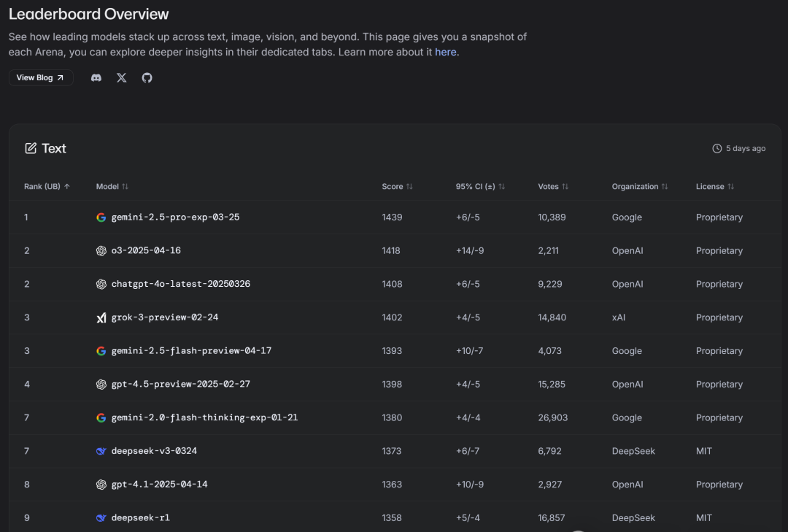Open the View Blog button
Viewport: 788px width, 532px height.
[x=41, y=77]
